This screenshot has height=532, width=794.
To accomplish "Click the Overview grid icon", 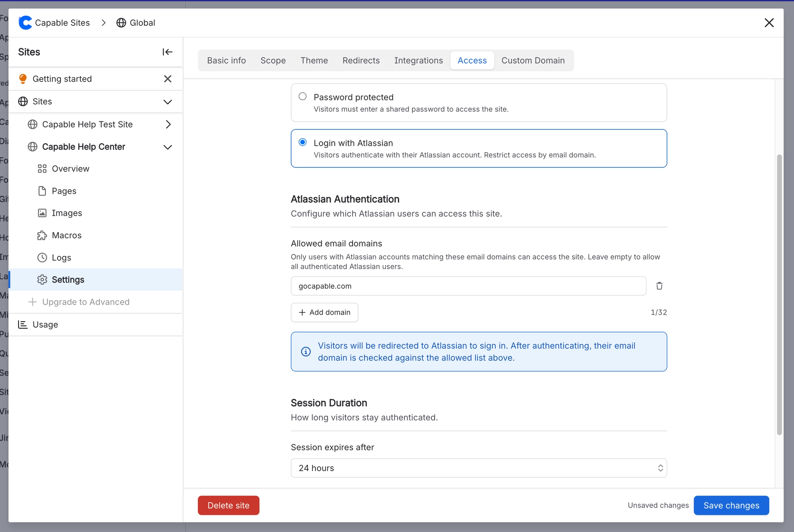I will (x=42, y=169).
